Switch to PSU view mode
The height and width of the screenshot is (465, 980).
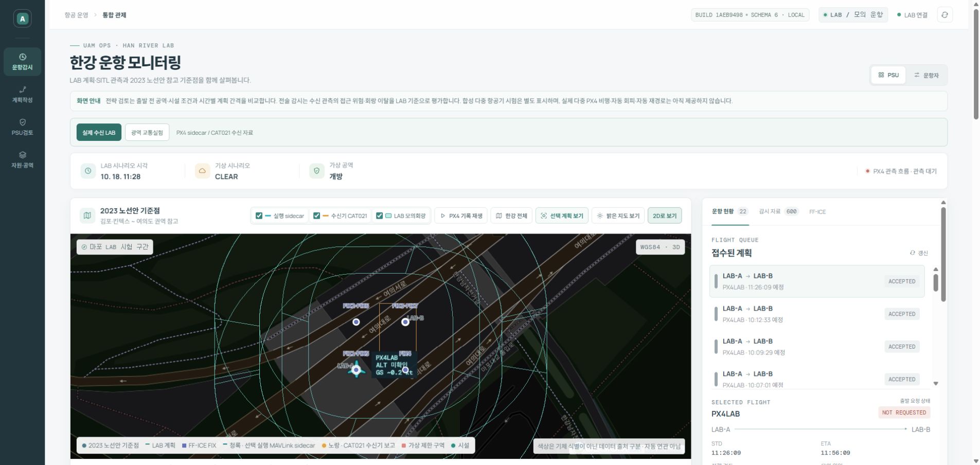point(888,75)
